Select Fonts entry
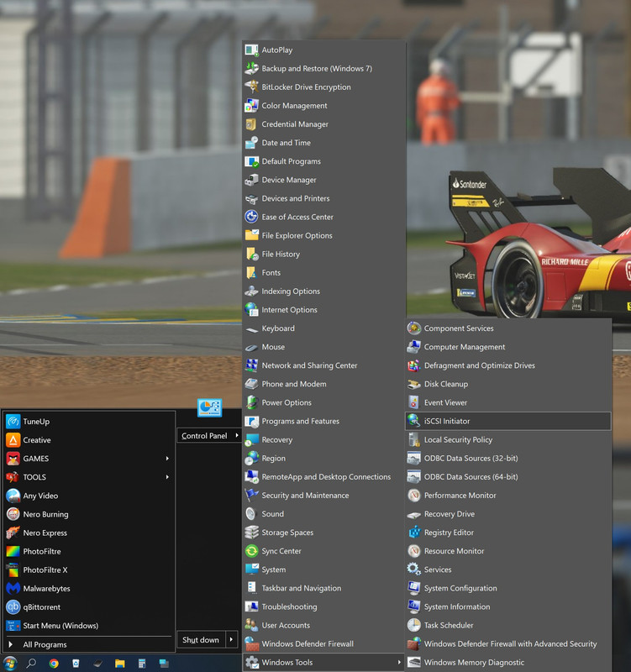This screenshot has height=672, width=631. coord(323,272)
